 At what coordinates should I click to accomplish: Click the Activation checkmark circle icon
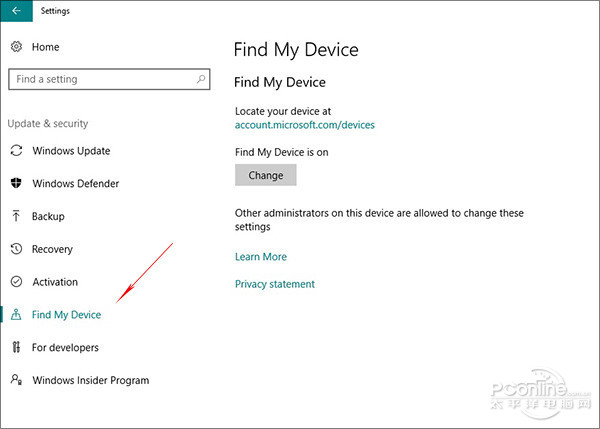point(16,282)
